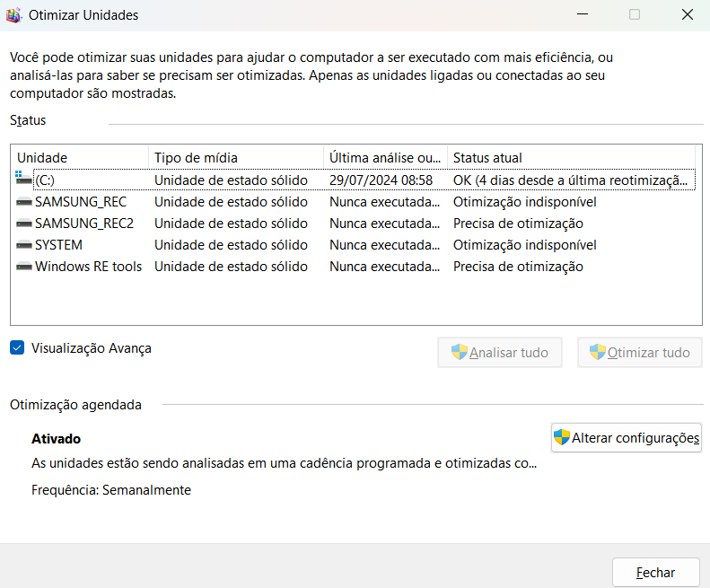710x588 pixels.
Task: Open Alterar configurações
Action: (627, 437)
